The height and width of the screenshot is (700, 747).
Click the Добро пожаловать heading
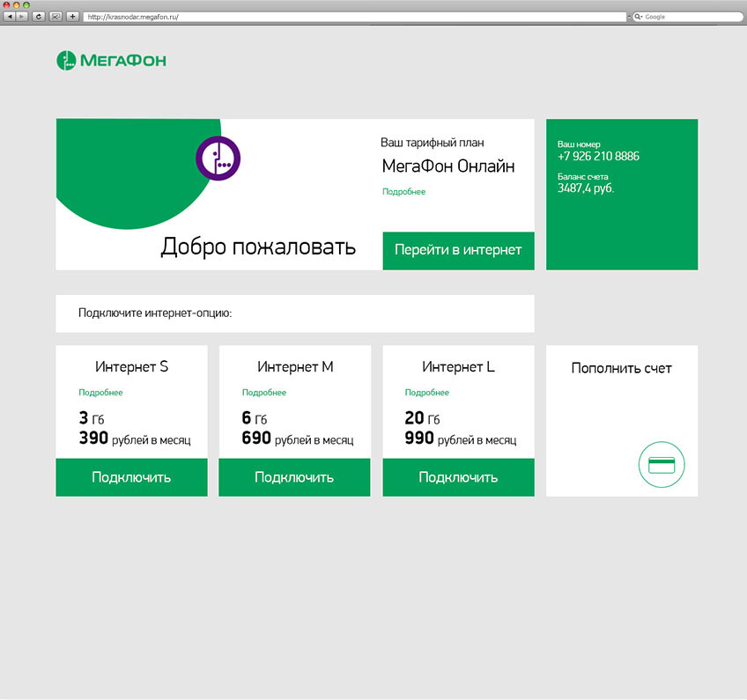tap(258, 247)
